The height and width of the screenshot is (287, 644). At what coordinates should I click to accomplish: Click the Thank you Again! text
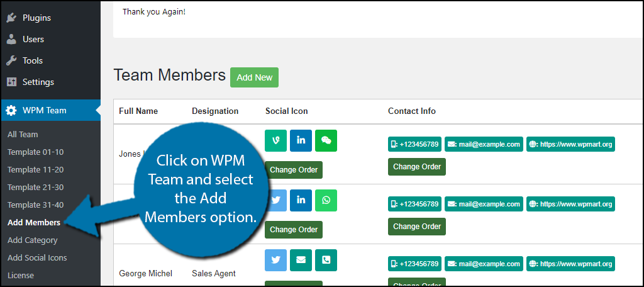154,12
